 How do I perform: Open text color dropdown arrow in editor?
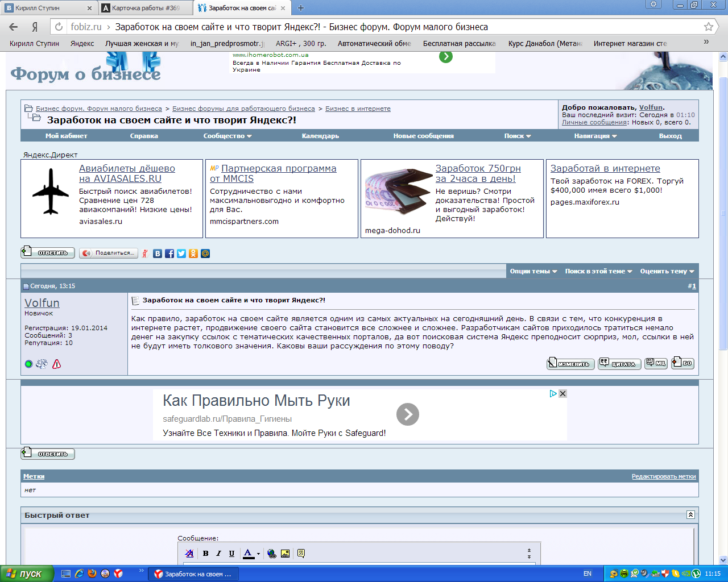[x=258, y=554]
